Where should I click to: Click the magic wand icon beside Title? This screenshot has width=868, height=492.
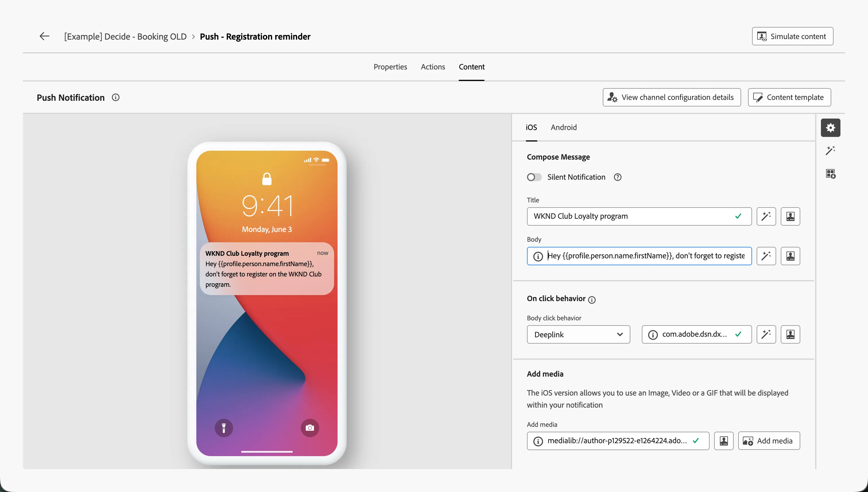766,216
